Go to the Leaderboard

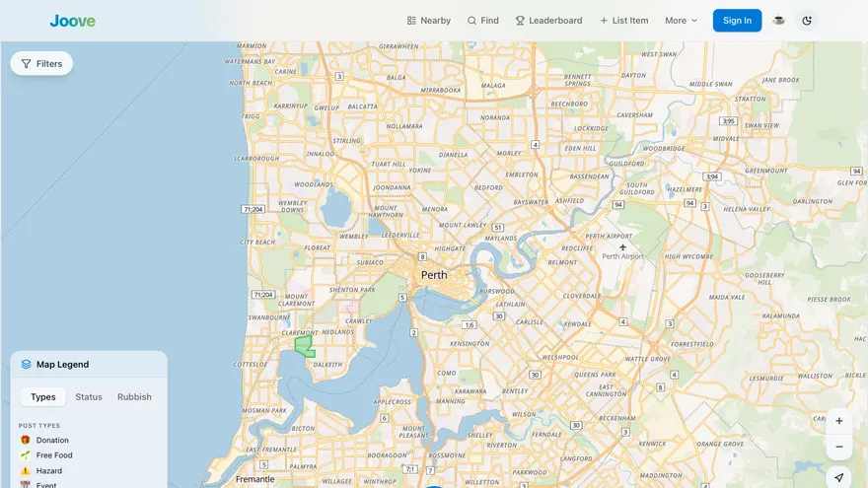[x=548, y=21]
